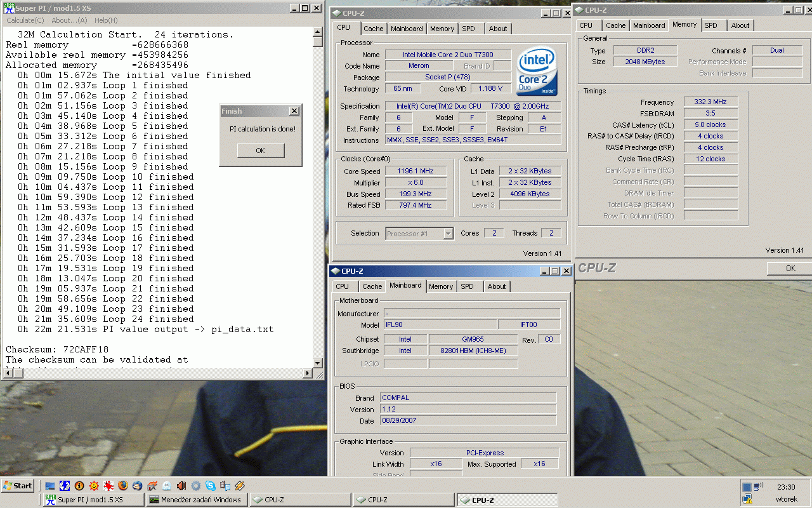
Task: Switch to Super PI / mod1.5 XS taskbar button
Action: [x=94, y=500]
